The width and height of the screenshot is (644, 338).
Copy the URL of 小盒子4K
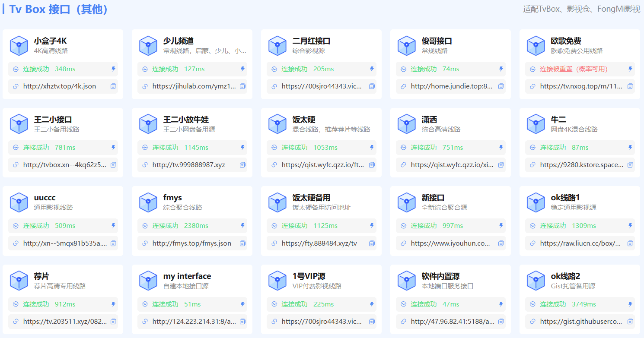point(113,86)
